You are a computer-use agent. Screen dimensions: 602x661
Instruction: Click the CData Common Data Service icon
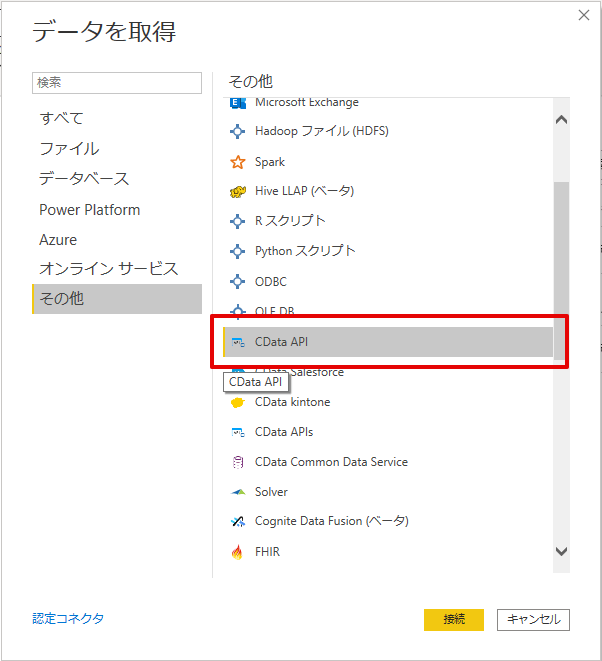[238, 462]
